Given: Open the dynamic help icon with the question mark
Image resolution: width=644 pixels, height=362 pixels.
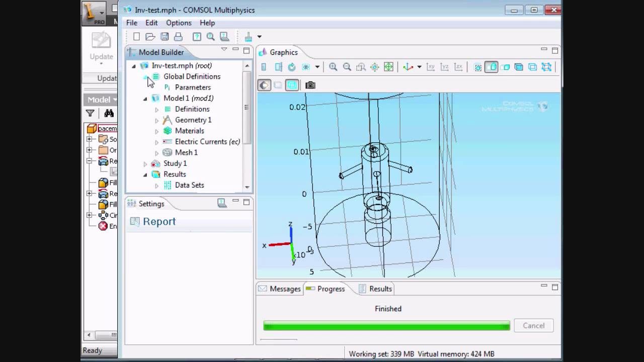Looking at the screenshot, I should (x=197, y=37).
